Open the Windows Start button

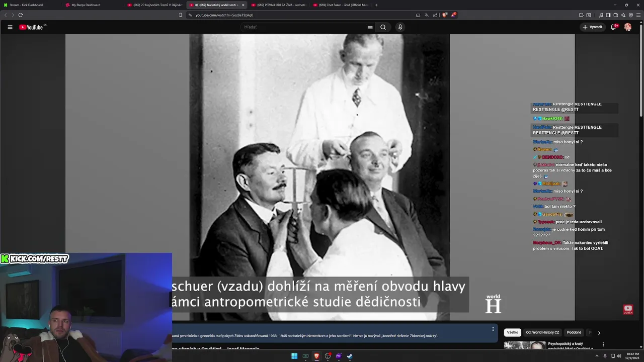pos(294,356)
